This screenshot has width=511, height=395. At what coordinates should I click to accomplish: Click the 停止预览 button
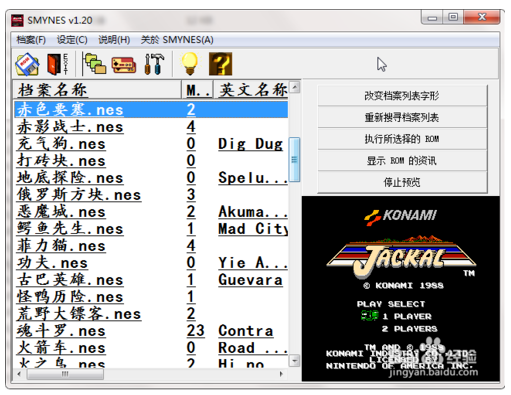point(402,182)
